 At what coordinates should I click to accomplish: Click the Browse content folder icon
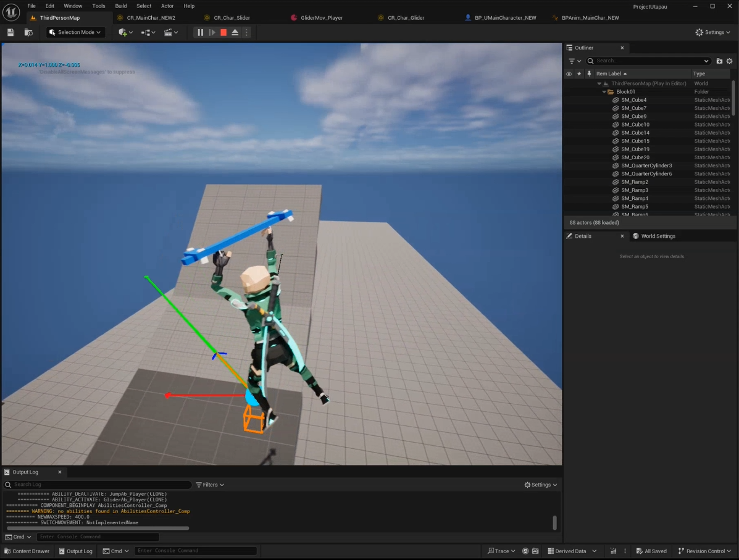point(28,32)
